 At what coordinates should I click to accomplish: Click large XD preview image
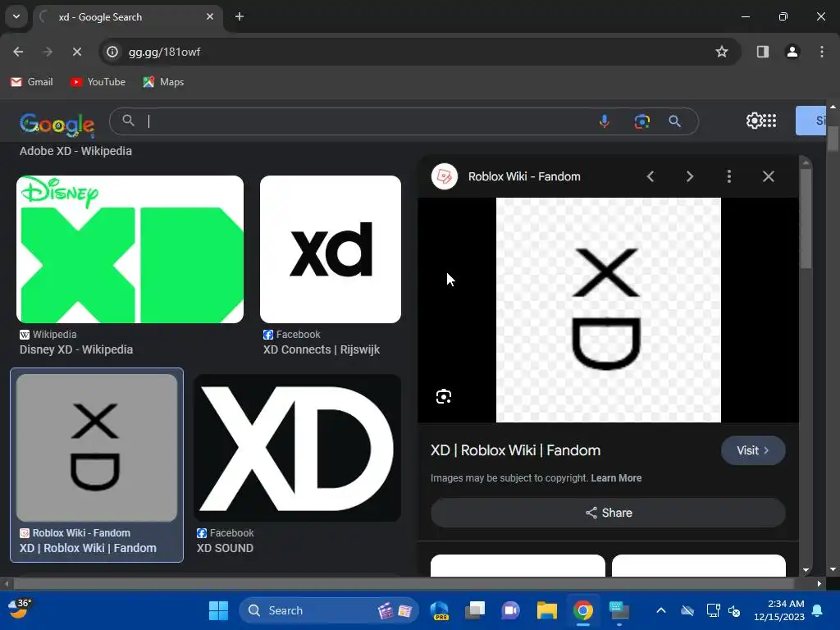point(609,309)
